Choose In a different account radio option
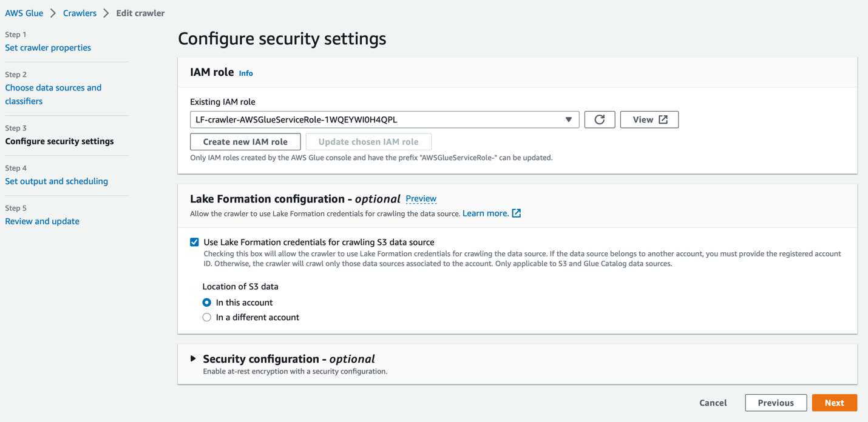The image size is (868, 422). pos(207,317)
